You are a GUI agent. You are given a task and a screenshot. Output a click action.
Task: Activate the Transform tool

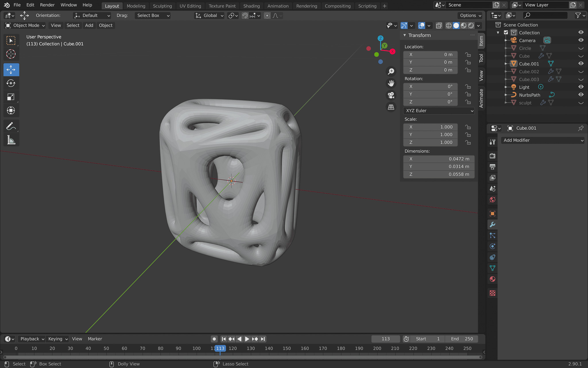[x=11, y=110]
